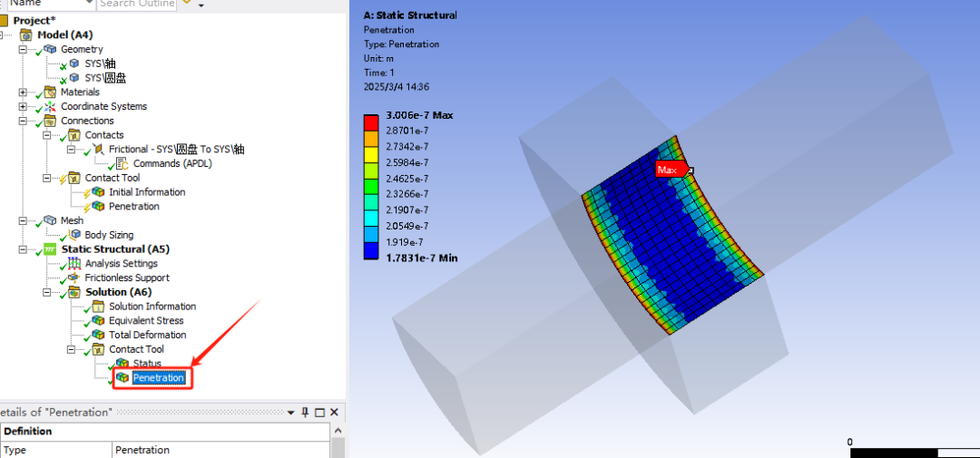Select the highlighted Penetration result under Solution
Viewport: 980px width, 458px height.
[159, 377]
